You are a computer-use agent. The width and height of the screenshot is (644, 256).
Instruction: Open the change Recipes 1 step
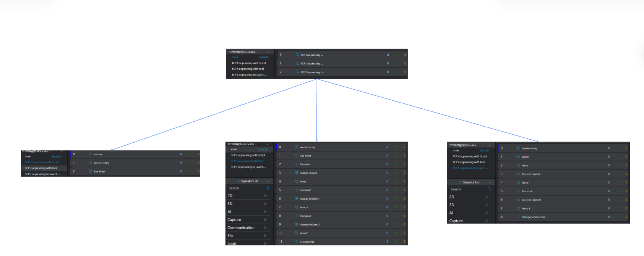click(x=310, y=199)
